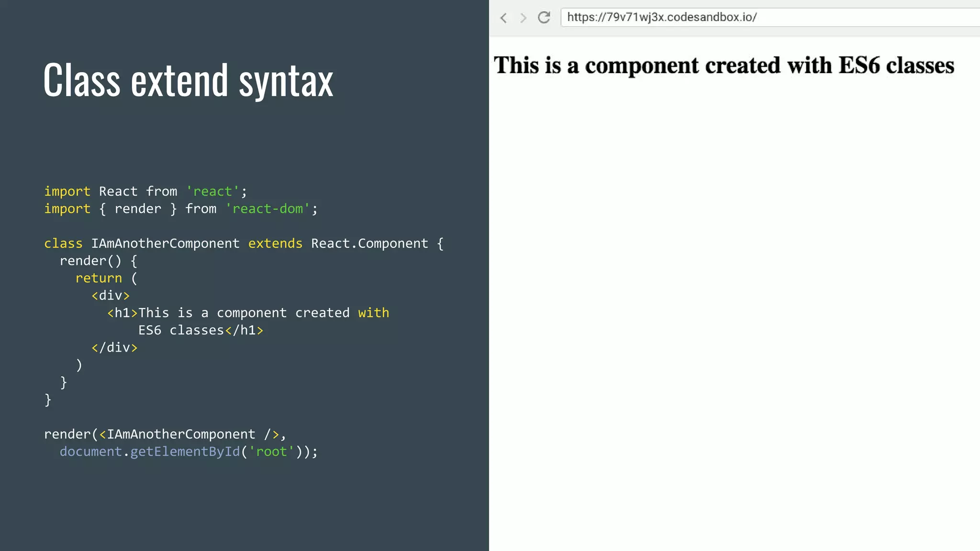Click the browser forward arrow
This screenshot has height=551, width=980.
tap(523, 18)
